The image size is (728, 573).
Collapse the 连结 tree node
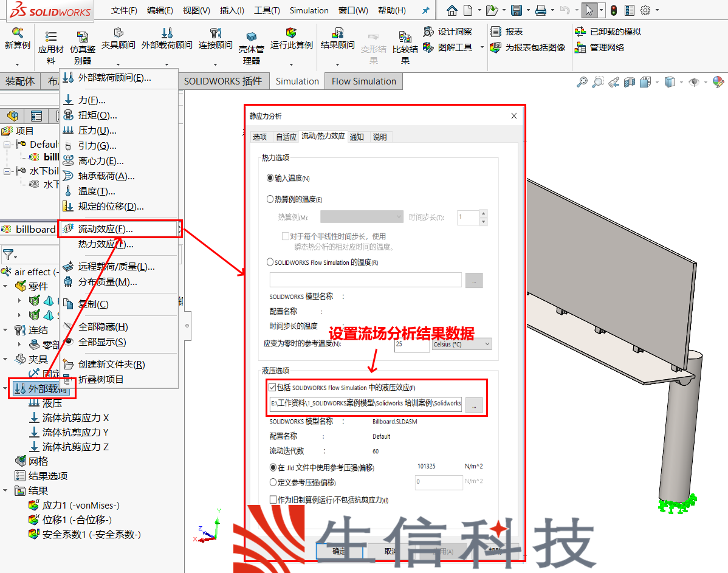(x=5, y=330)
